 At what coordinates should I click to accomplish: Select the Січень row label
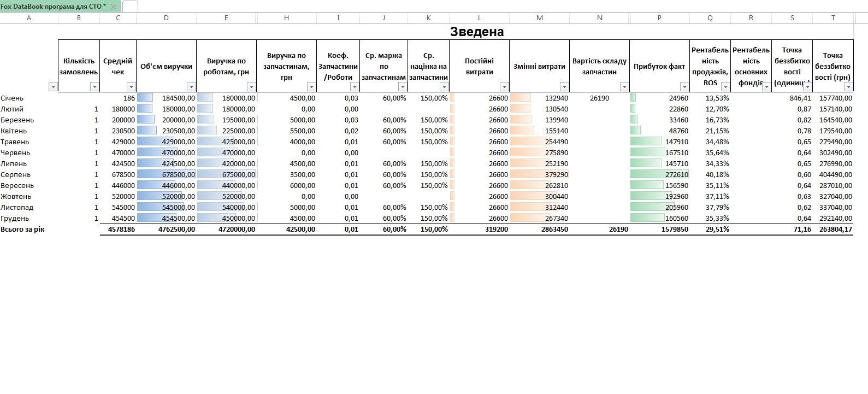pos(12,98)
